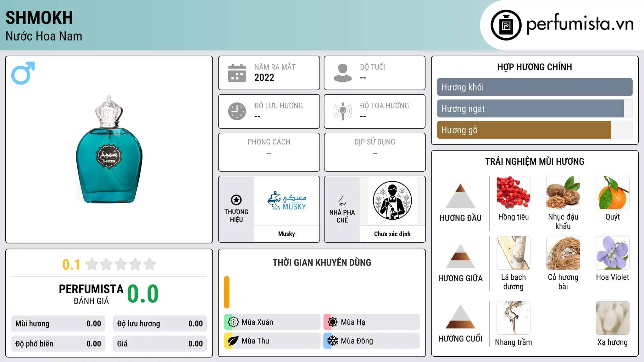Click the leaf icon for Mùa Thu
Viewport: 644px width, 362px height.
(233, 341)
